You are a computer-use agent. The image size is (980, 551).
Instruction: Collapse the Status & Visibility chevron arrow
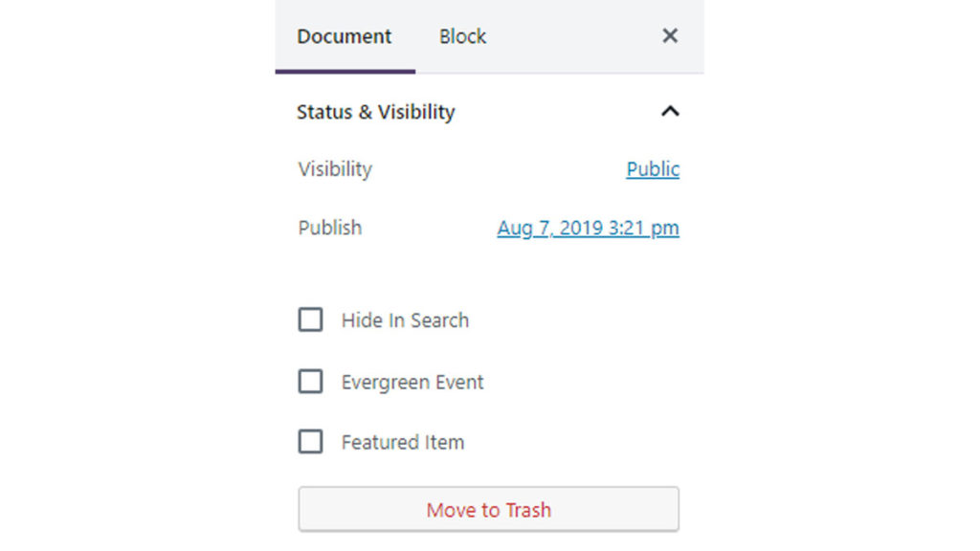[x=670, y=111]
